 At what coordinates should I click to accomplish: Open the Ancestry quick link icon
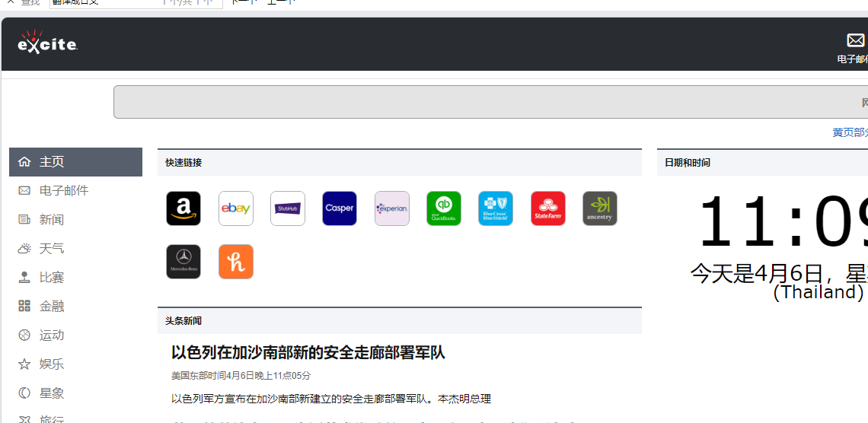(x=599, y=208)
